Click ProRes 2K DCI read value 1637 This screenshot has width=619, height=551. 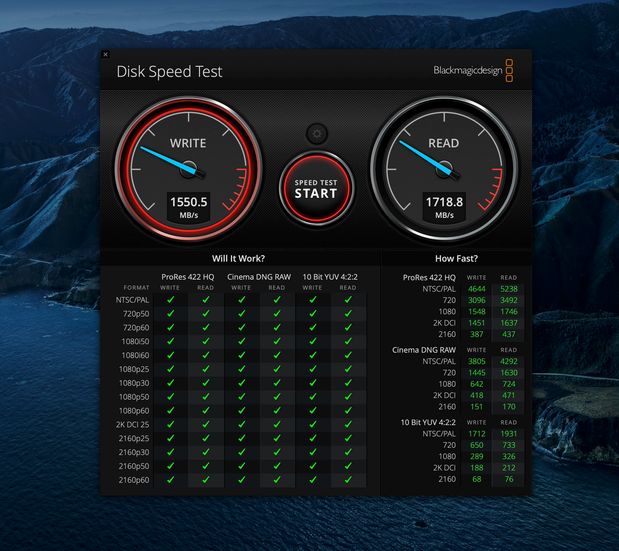[x=509, y=323]
